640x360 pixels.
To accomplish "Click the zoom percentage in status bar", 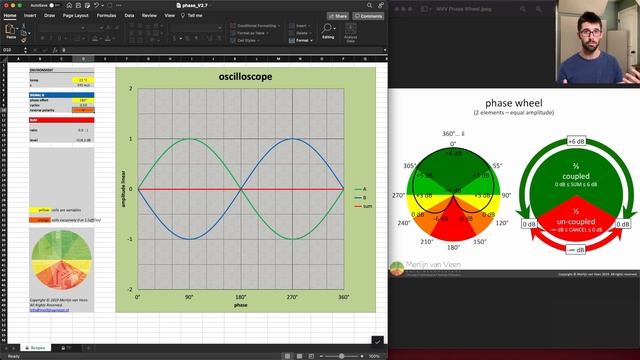I will coord(374,356).
